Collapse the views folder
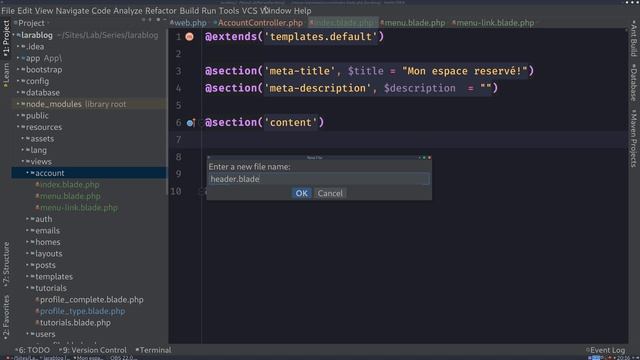640x360 pixels. click(x=23, y=162)
